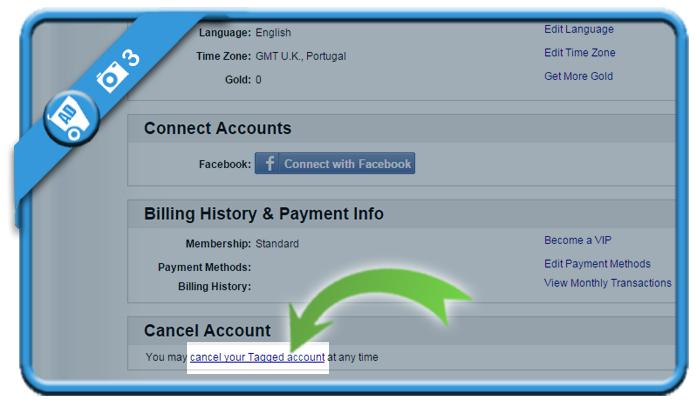Click the Facebook f logo icon
The width and height of the screenshot is (700, 407).
[269, 163]
